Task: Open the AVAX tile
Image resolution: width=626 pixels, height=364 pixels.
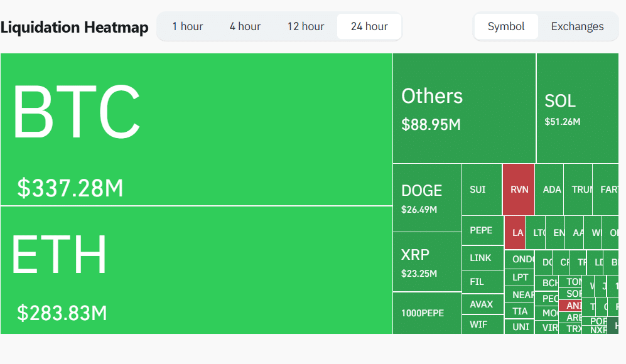Action: tap(482, 304)
